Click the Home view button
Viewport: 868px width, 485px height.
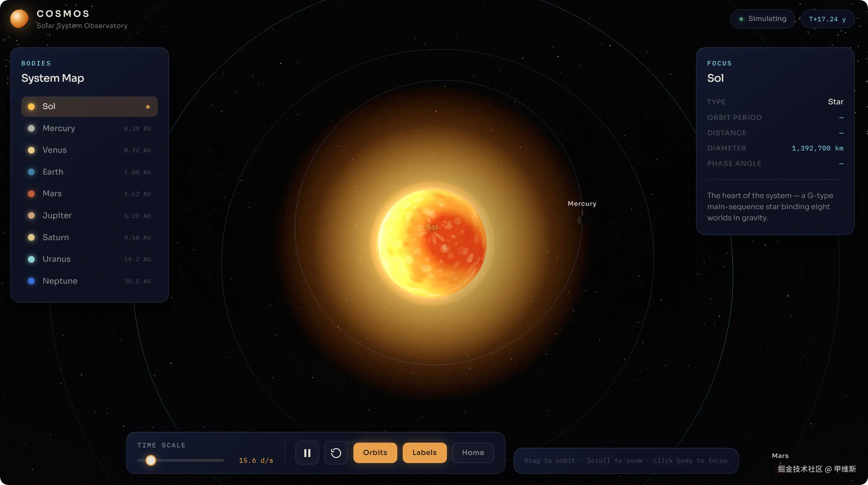(473, 453)
